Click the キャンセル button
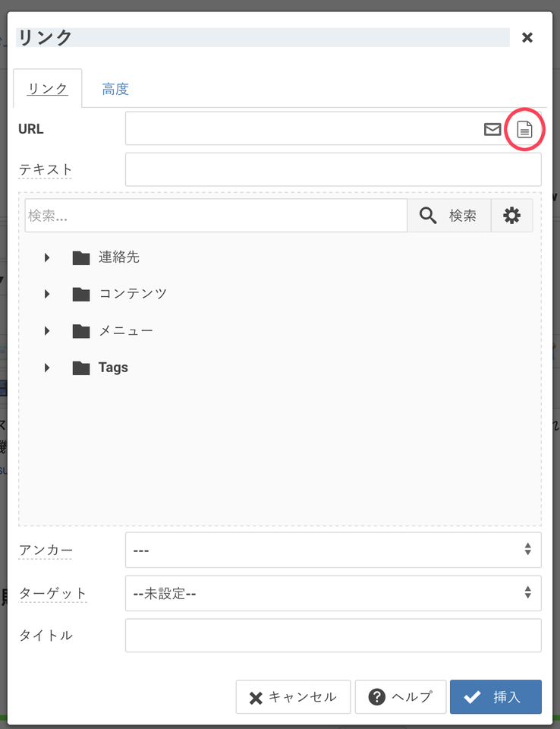This screenshot has height=729, width=560. pos(293,697)
